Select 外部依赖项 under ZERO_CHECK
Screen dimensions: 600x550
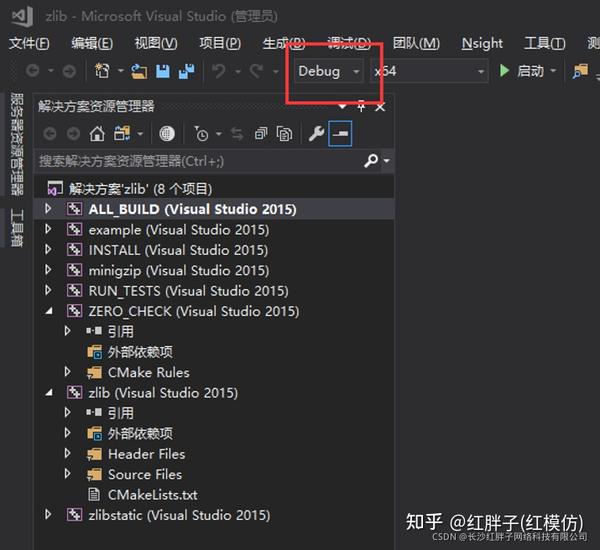pyautogui.click(x=140, y=352)
